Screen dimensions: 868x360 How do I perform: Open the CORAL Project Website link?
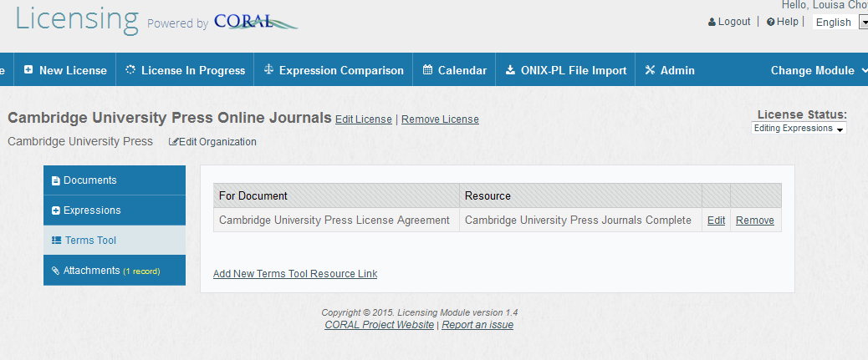[x=379, y=325]
